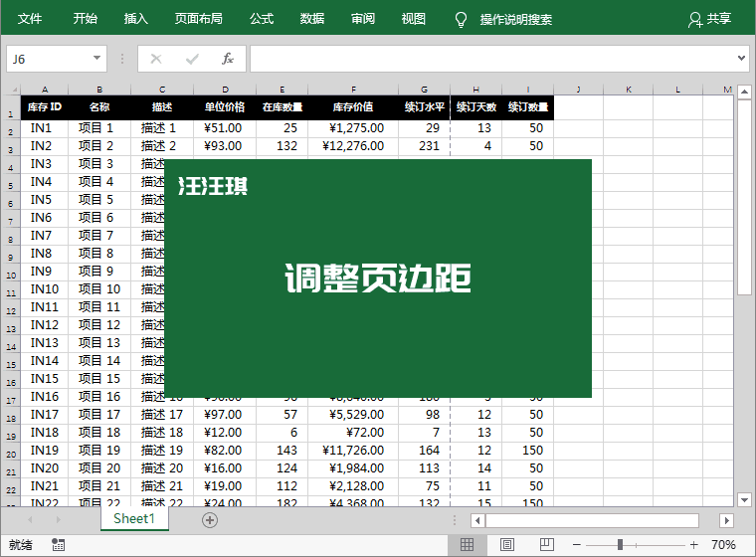
Task: Click header cell 库存 ID
Action: pyautogui.click(x=45, y=107)
